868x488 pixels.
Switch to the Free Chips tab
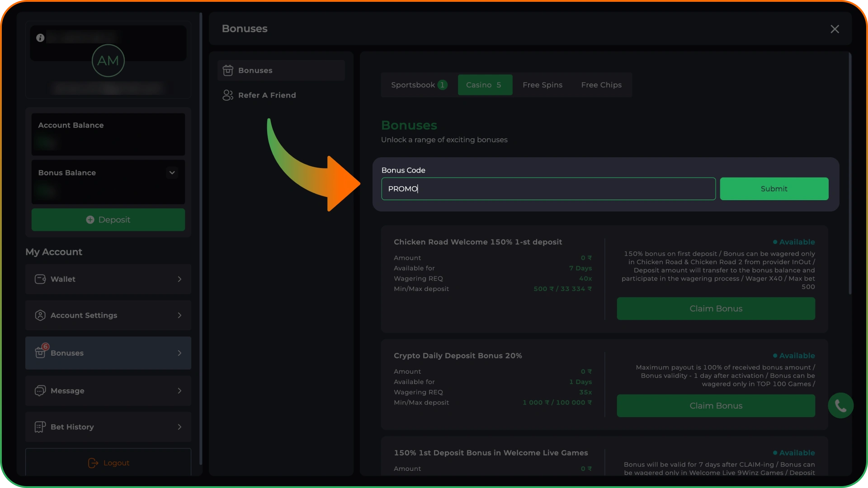click(x=601, y=85)
